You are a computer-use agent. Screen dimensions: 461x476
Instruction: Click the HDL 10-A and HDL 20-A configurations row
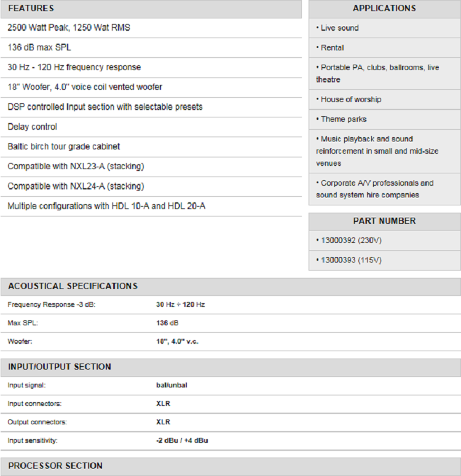click(106, 206)
